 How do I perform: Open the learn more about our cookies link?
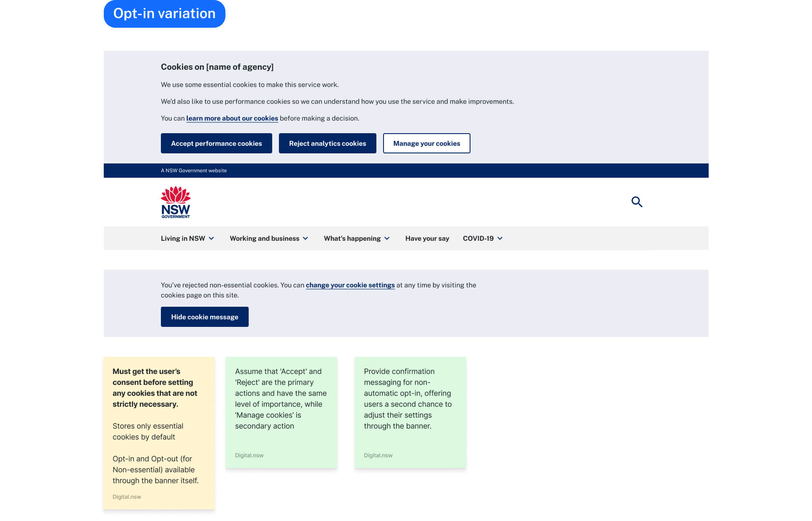coord(232,118)
